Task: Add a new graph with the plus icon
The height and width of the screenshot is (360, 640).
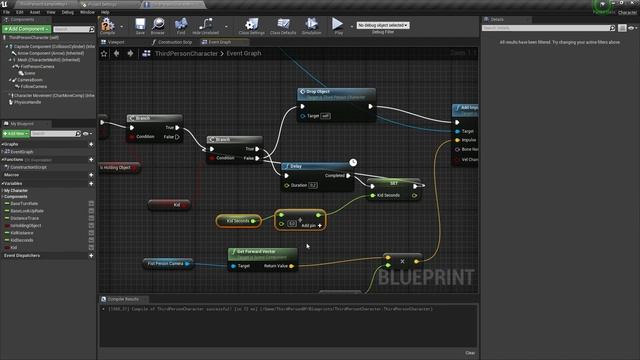Action: (91, 144)
